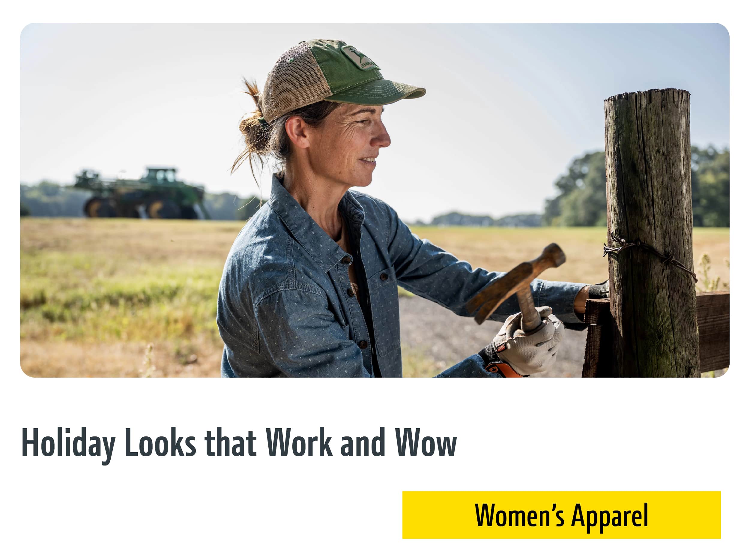Viewport: 750px width, 560px height.
Task: Click the word Wow in the heading
Action: tap(426, 442)
